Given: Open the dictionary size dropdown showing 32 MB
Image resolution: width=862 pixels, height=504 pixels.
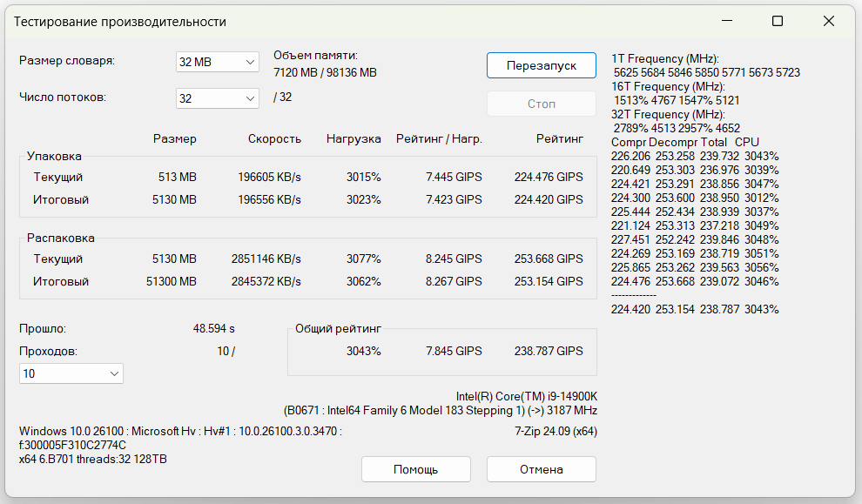Looking at the screenshot, I should (217, 62).
